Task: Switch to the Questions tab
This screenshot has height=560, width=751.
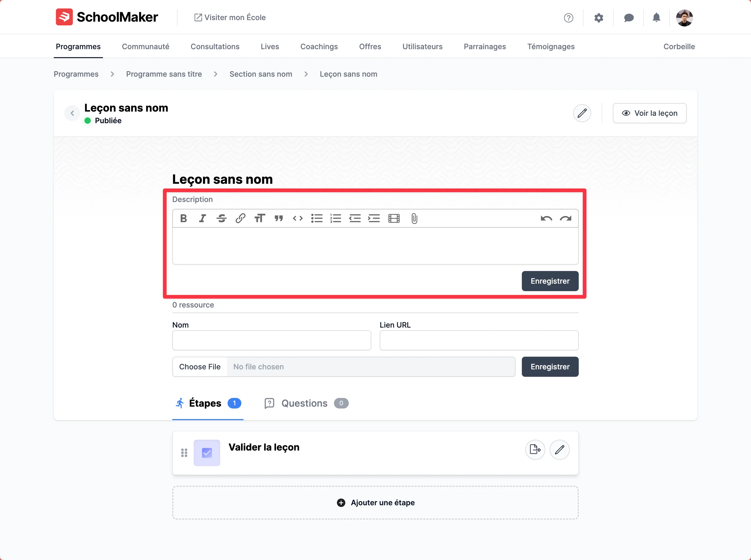Action: (x=306, y=403)
